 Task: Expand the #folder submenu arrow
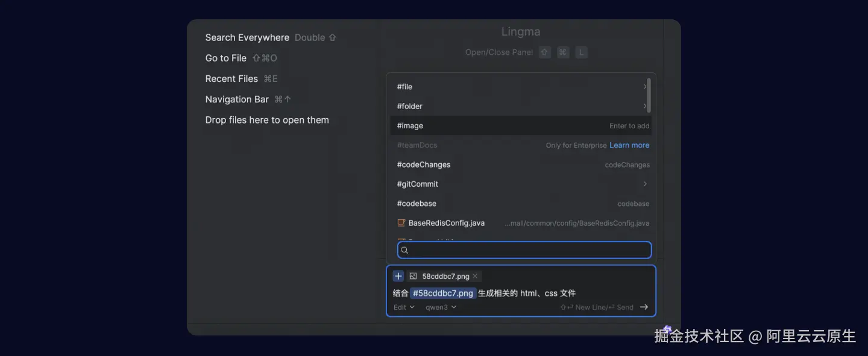pos(644,106)
